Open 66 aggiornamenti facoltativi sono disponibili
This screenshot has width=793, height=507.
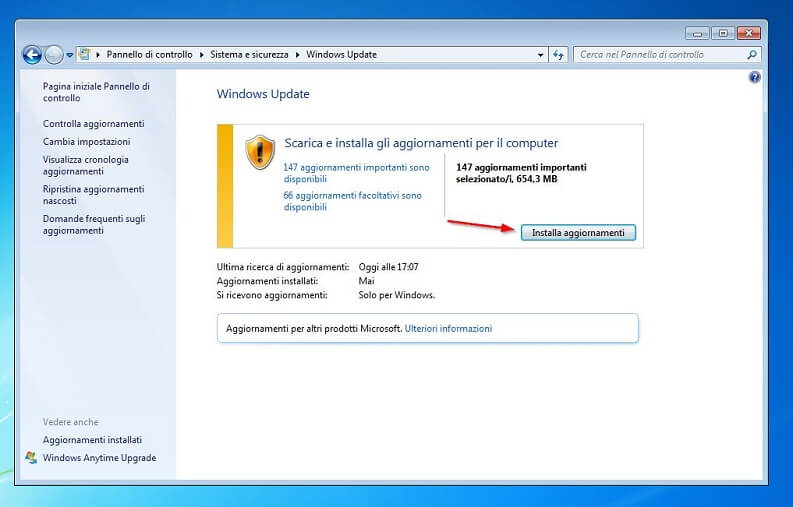click(353, 201)
